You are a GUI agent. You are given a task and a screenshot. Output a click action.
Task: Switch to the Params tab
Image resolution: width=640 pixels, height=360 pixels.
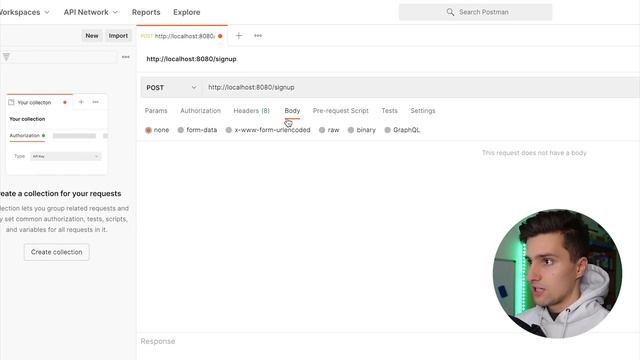[156, 111]
